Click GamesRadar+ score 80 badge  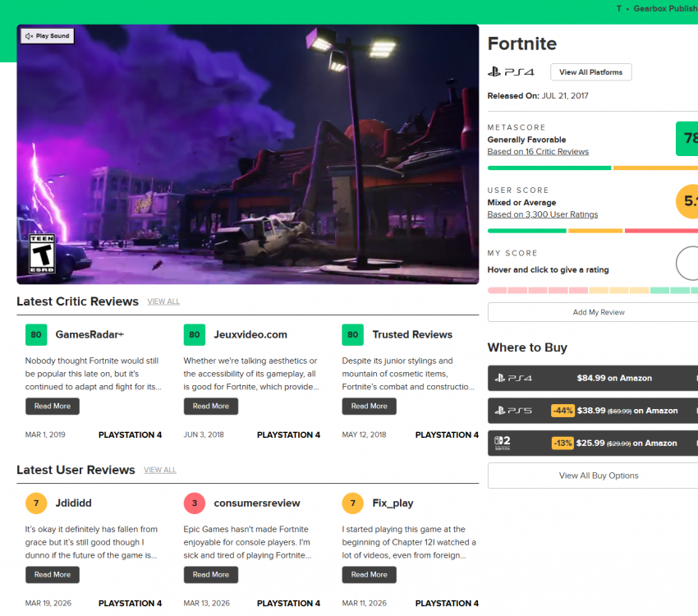36,335
